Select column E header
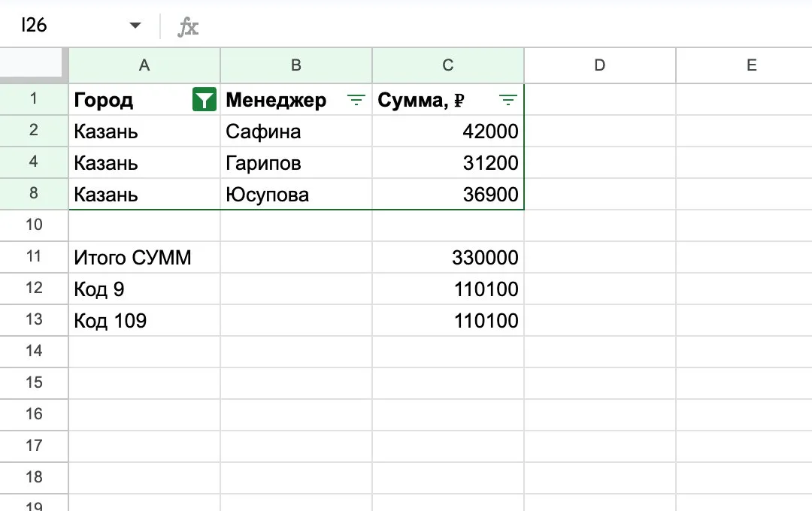This screenshot has width=812, height=511. click(744, 65)
